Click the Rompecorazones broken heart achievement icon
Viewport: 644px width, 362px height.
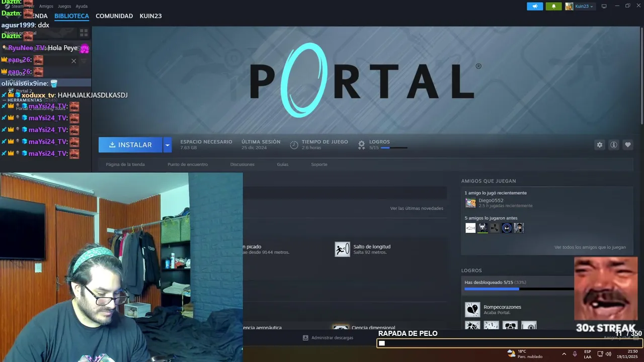(472, 310)
